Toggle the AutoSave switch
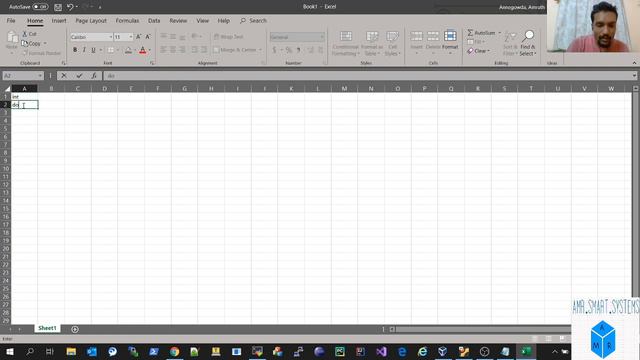The image size is (640, 360). (40, 7)
